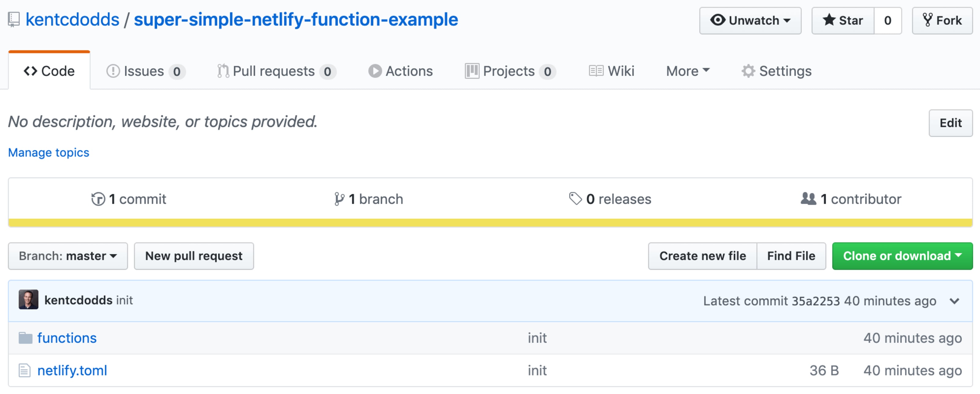The height and width of the screenshot is (394, 980).
Task: Click the Code tab angle-brackets icon
Action: [x=30, y=71]
